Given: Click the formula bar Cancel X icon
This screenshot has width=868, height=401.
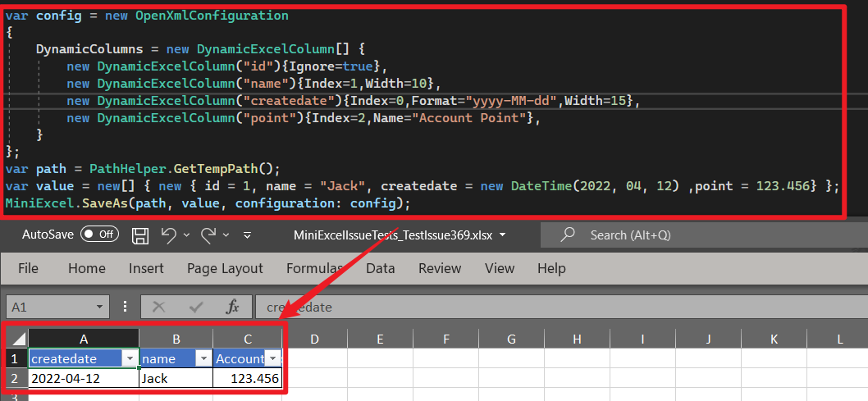Looking at the screenshot, I should (159, 307).
